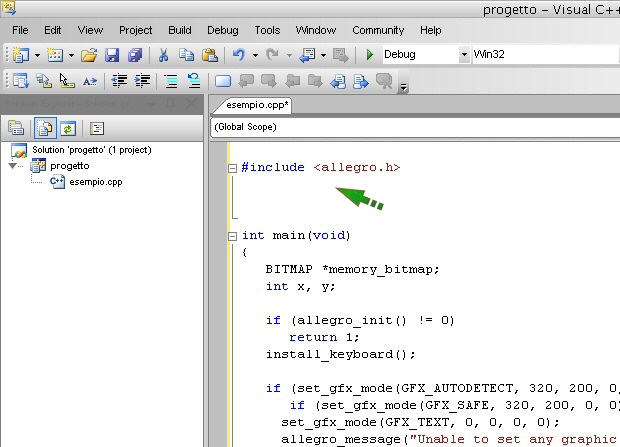Click the Solution Explorer Properties icon

click(16, 128)
